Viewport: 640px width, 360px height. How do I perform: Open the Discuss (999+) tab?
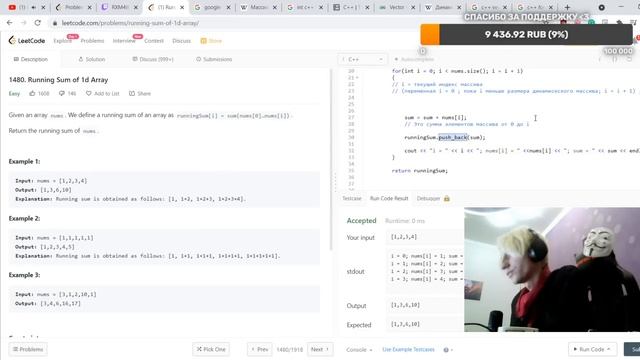coord(153,59)
